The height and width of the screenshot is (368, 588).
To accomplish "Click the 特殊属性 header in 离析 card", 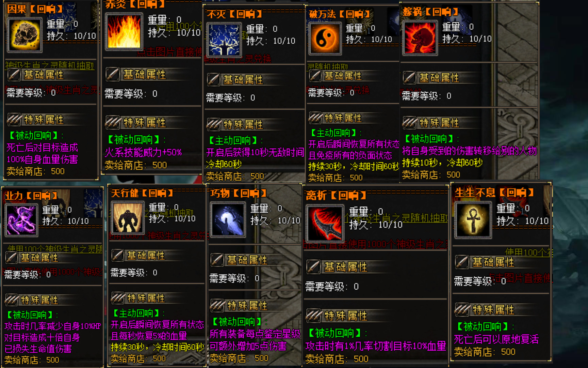I will [x=346, y=316].
